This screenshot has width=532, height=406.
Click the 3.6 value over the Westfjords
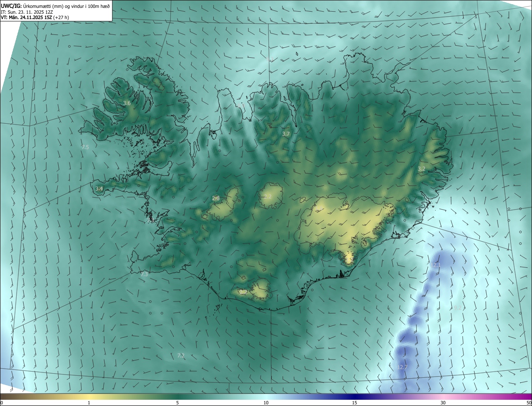click(127, 103)
